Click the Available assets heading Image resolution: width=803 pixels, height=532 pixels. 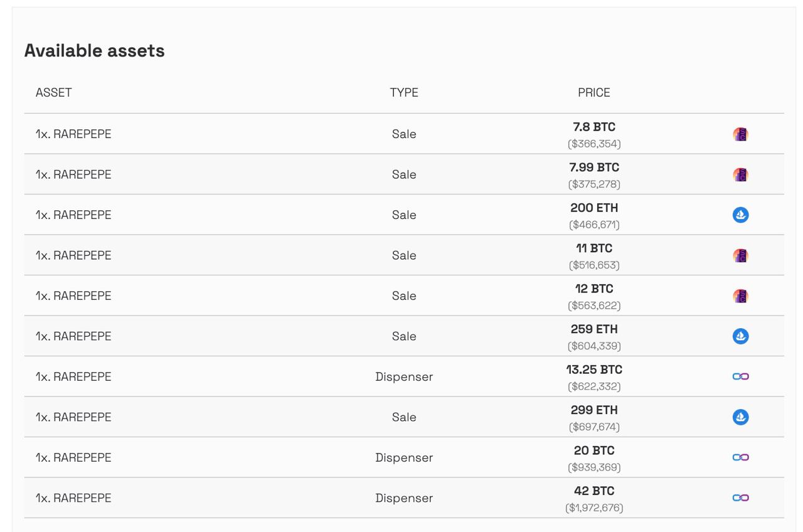tap(95, 51)
